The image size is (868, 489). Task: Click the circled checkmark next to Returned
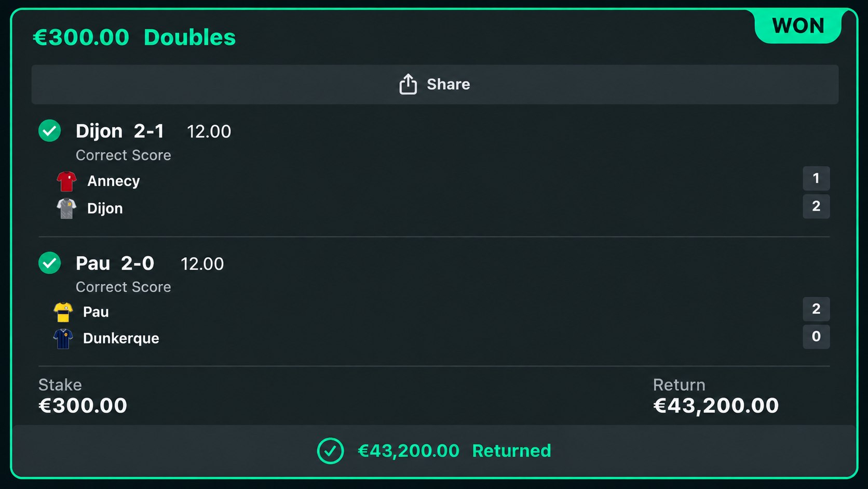coord(330,451)
